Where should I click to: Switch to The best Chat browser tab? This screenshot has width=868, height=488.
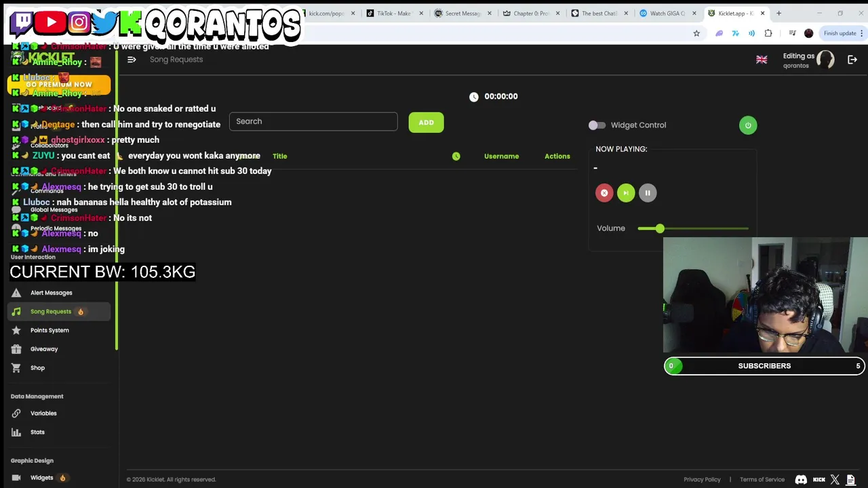[599, 14]
